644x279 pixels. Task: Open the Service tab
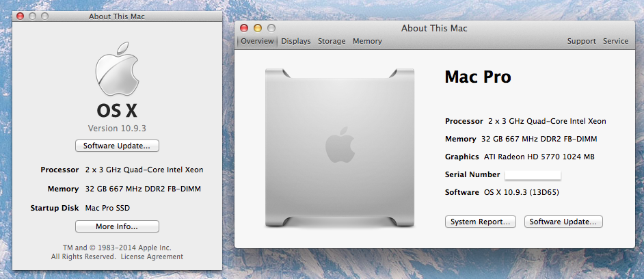[x=615, y=41]
